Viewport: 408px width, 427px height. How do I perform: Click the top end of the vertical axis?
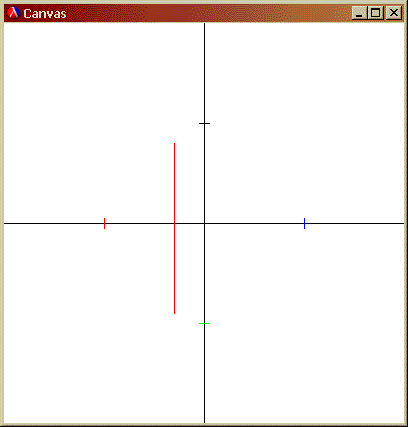pos(204,24)
